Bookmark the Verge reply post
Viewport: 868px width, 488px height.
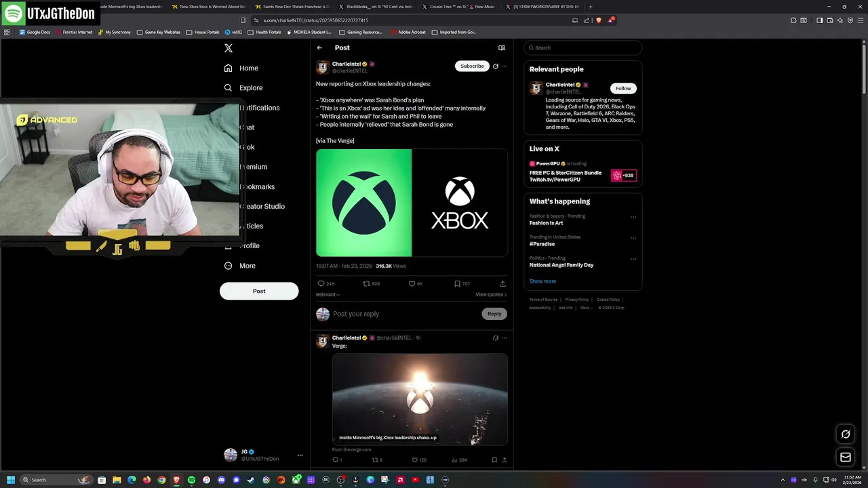click(494, 460)
